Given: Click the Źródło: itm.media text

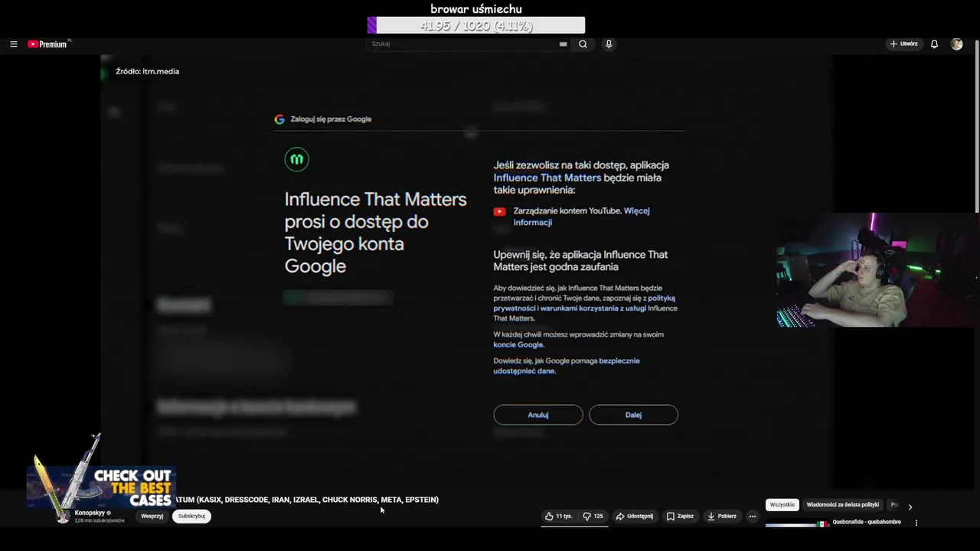Looking at the screenshot, I should click(x=147, y=71).
